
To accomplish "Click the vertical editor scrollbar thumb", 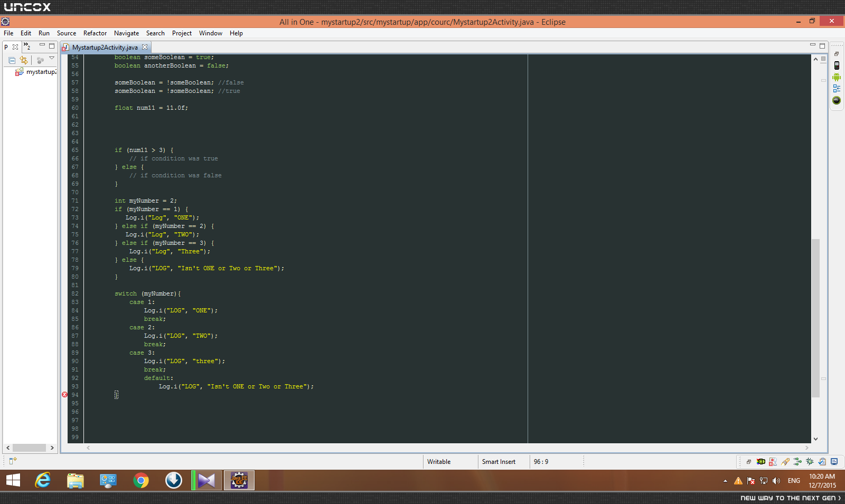I will [815, 318].
